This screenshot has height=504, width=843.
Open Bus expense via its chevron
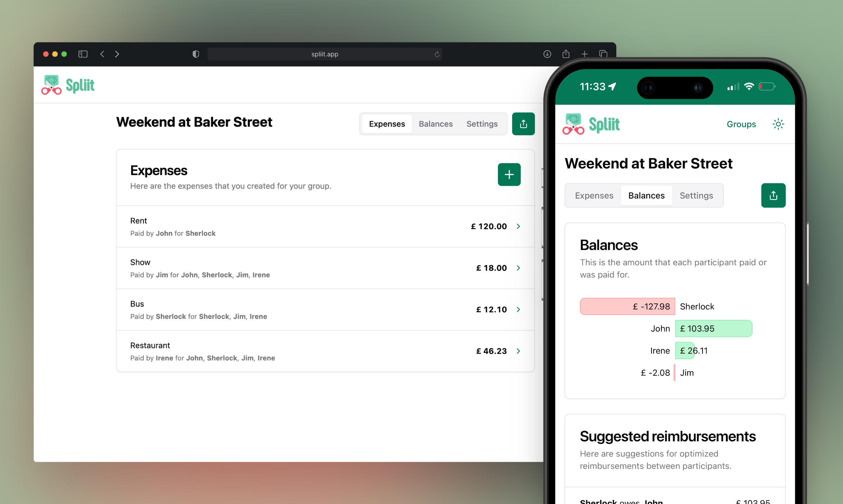(x=518, y=309)
